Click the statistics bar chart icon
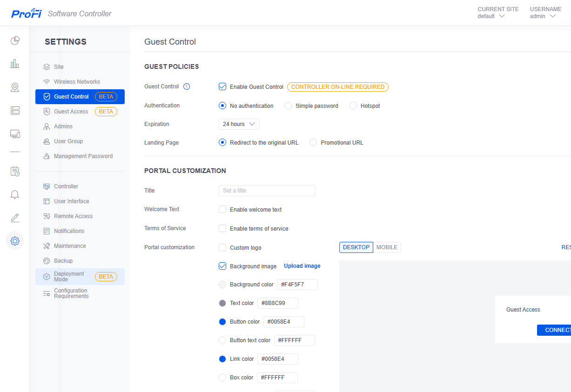Image resolution: width=571 pixels, height=392 pixels. [15, 64]
